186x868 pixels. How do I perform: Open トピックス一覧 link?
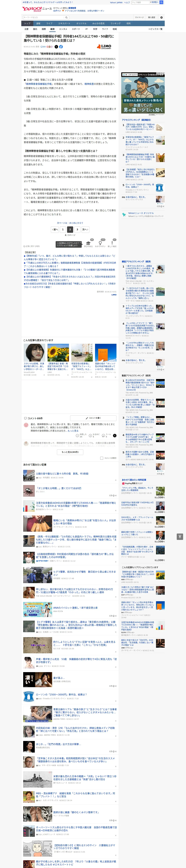pyautogui.click(x=155, y=29)
